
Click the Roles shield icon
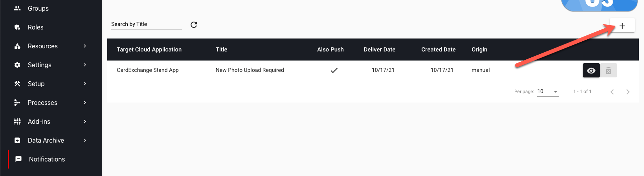[x=17, y=27]
